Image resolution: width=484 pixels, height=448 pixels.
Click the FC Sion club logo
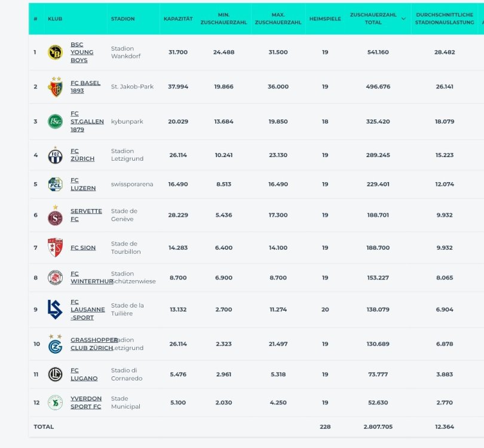pyautogui.click(x=55, y=247)
